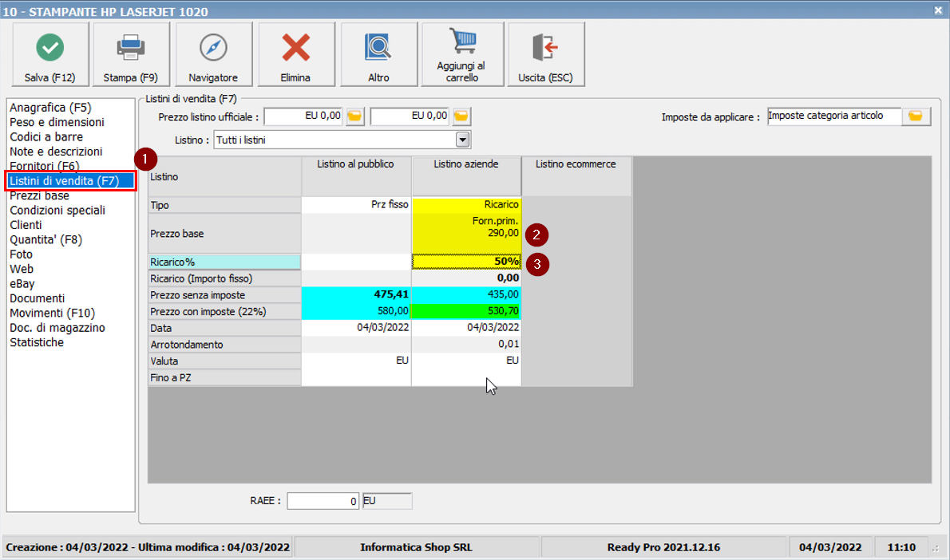Click the green 530,70 price cell
The height and width of the screenshot is (560, 950).
pyautogui.click(x=466, y=311)
